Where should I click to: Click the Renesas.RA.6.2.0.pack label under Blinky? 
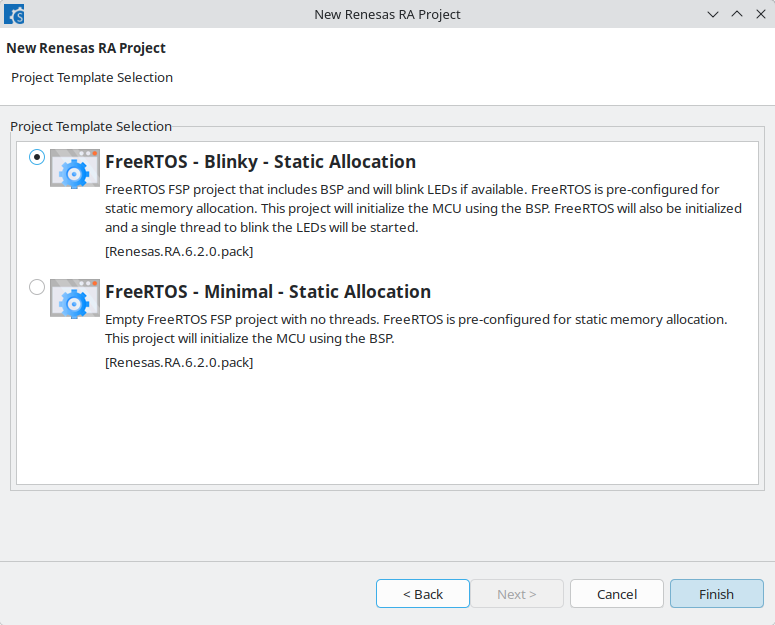(x=179, y=252)
